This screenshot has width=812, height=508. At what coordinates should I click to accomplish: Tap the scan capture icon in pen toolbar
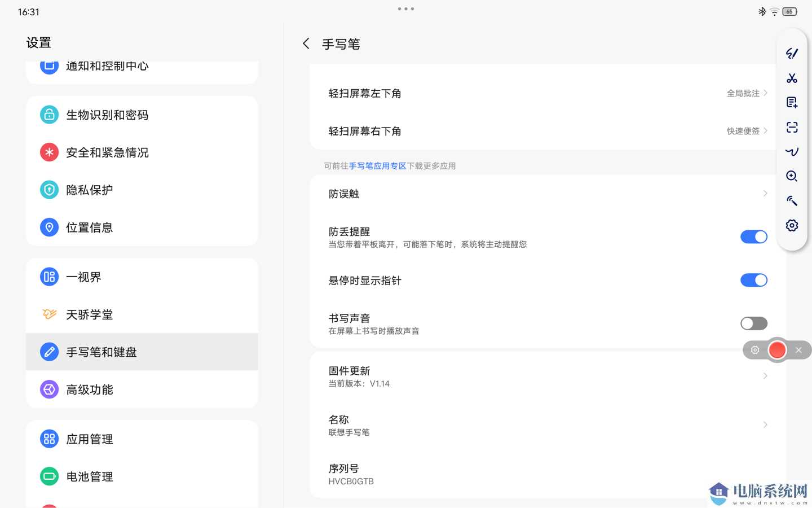792,127
